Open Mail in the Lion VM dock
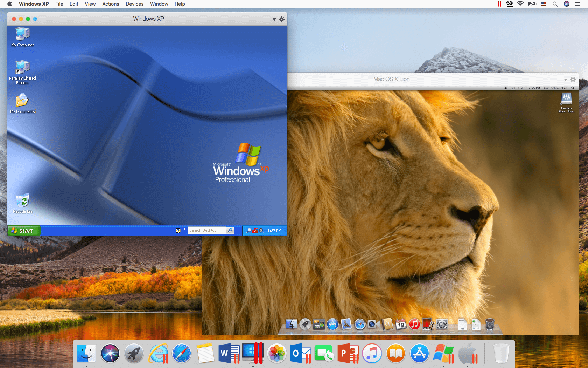Screen dimensions: 588x368 tap(346, 324)
